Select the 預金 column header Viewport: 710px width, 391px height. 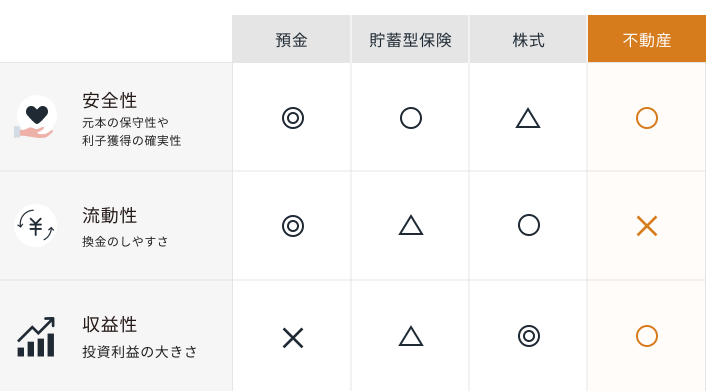[x=291, y=39]
